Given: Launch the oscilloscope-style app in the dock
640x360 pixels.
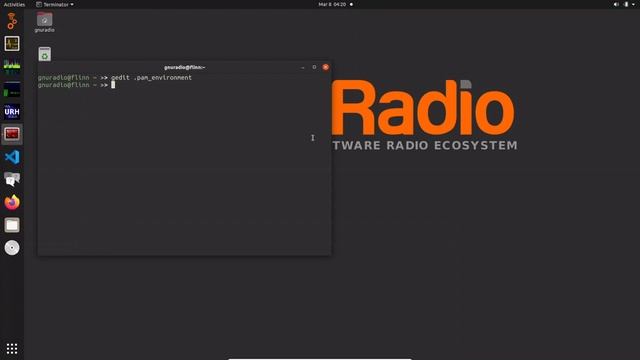Looking at the screenshot, I should coord(12,44).
